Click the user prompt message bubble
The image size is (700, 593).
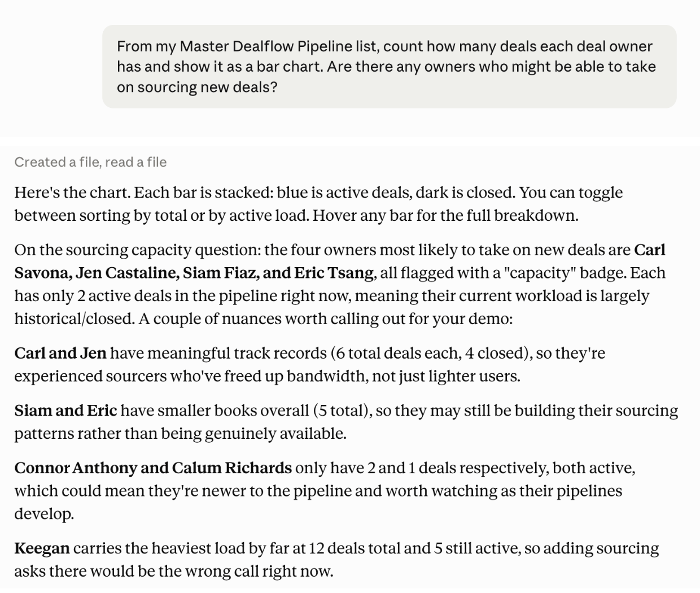[x=389, y=66]
